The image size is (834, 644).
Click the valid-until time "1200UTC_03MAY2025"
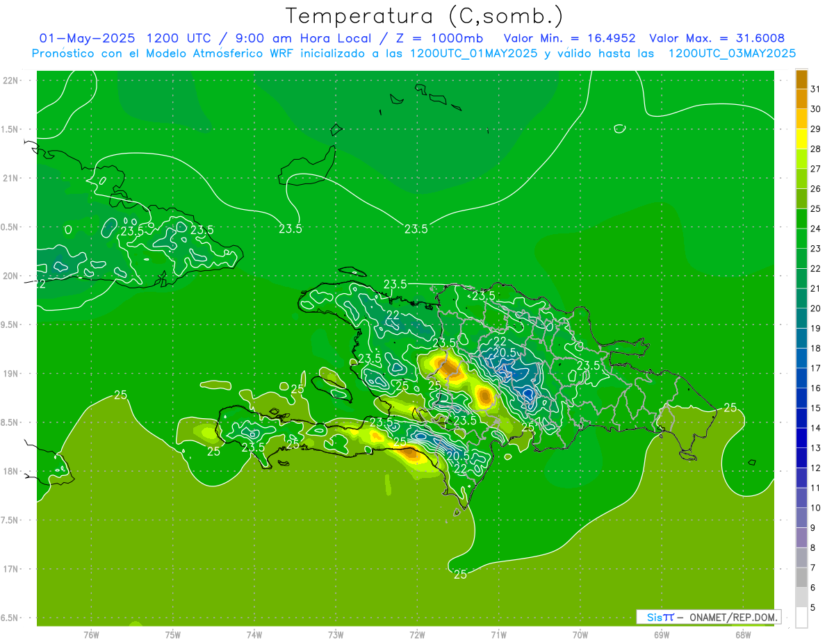pos(732,53)
